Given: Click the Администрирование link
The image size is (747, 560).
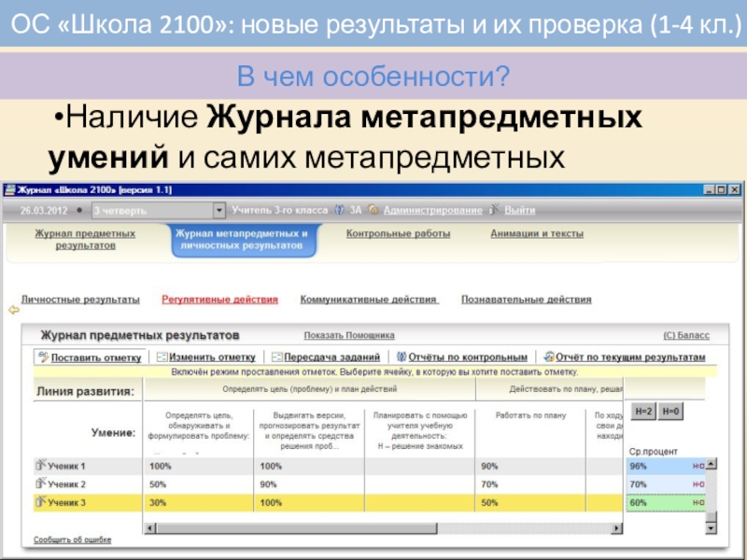Looking at the screenshot, I should [433, 210].
